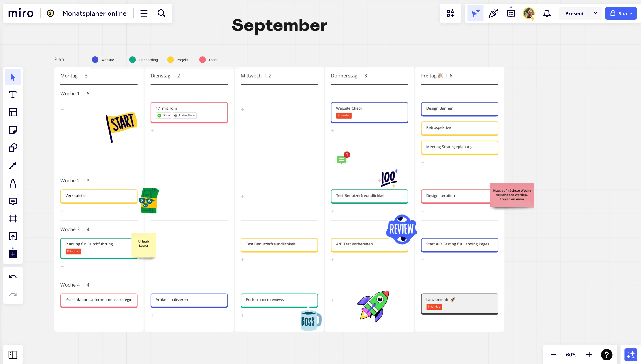
Task: Open the Table tool in sidebar
Action: [x=12, y=112]
